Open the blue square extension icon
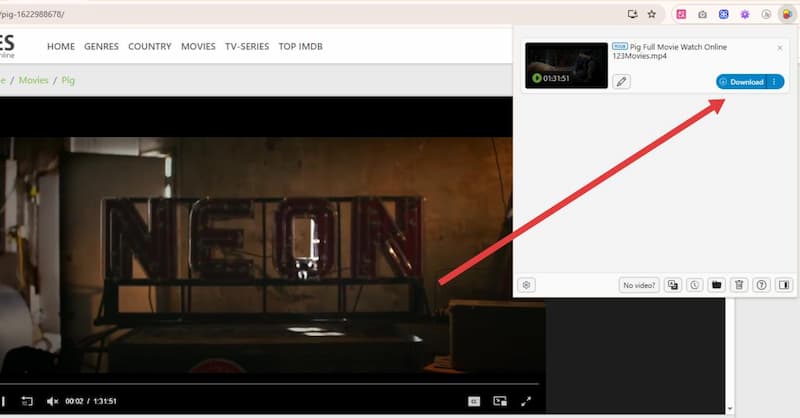Image resolution: width=800 pixels, height=418 pixels. pyautogui.click(x=723, y=14)
